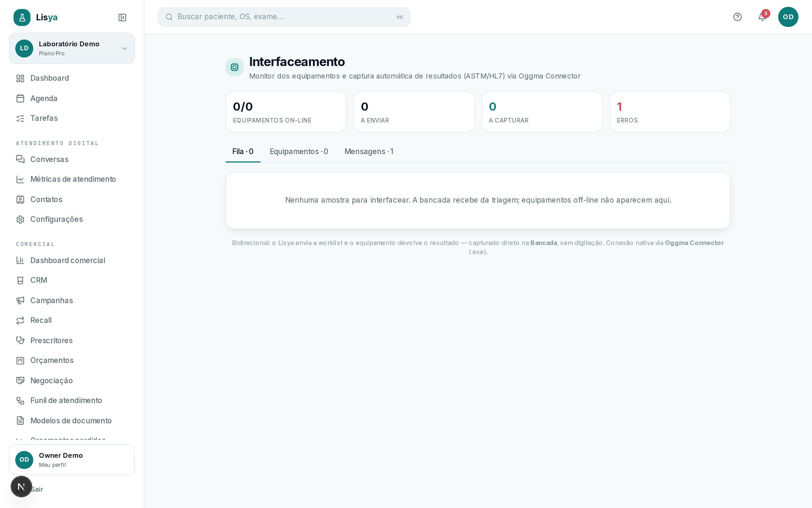Click the Plano Pro label
The image size is (812, 508).
point(52,53)
